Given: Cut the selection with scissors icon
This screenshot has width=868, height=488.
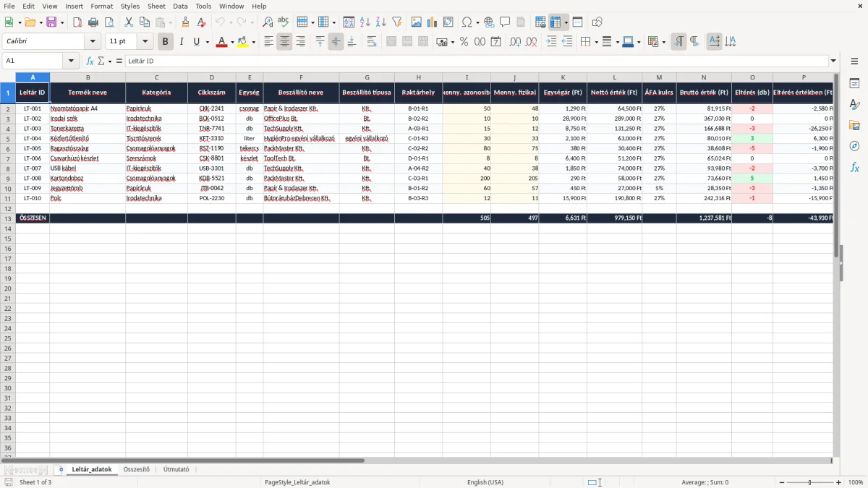Looking at the screenshot, I should (x=129, y=22).
